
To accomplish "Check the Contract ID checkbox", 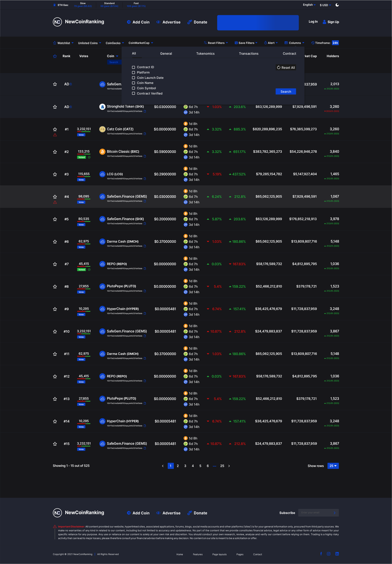I will [x=134, y=67].
